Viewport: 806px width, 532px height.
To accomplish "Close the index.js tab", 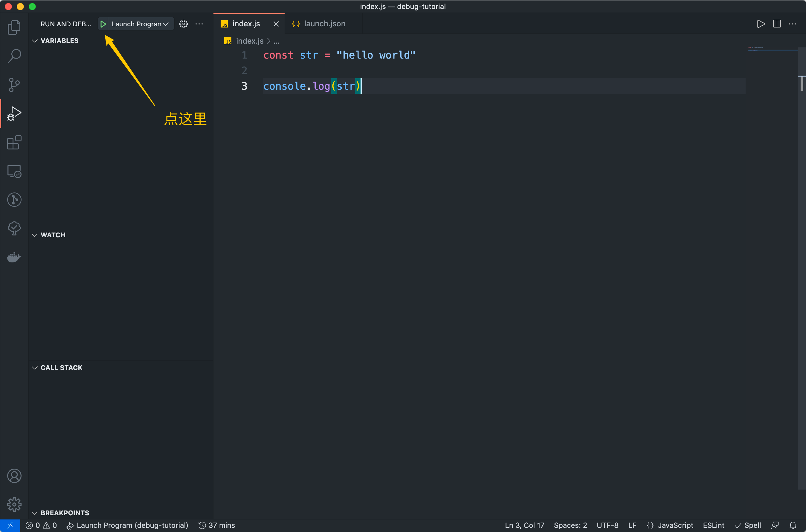I will point(276,24).
